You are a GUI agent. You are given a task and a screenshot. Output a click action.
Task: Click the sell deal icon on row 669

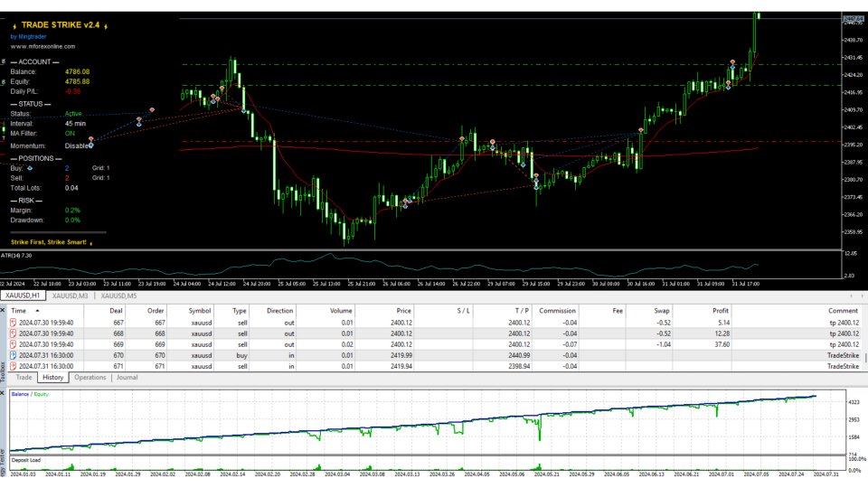point(13,344)
